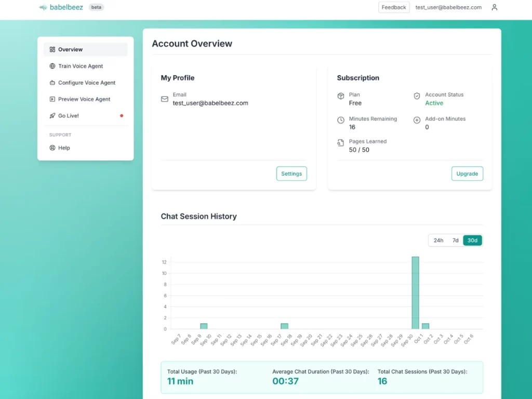This screenshot has height=399, width=532.
Task: Click the plus-circle icon beside Add-on Minutes
Action: tap(417, 120)
